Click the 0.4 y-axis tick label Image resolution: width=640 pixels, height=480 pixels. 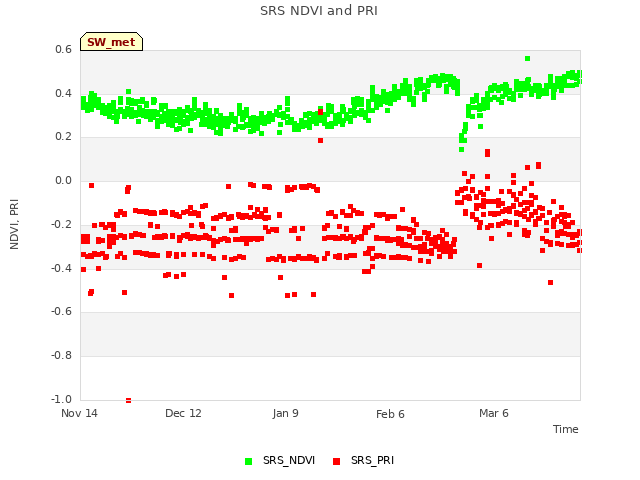tap(63, 93)
